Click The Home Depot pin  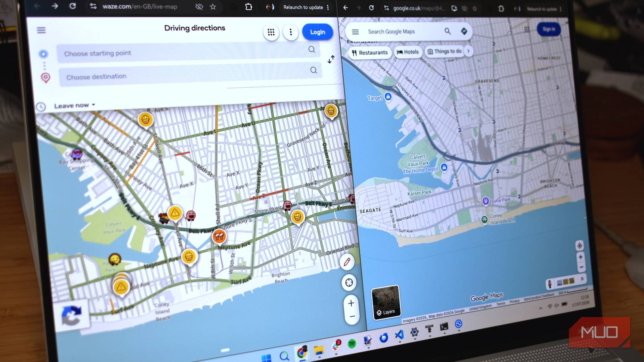point(444,167)
